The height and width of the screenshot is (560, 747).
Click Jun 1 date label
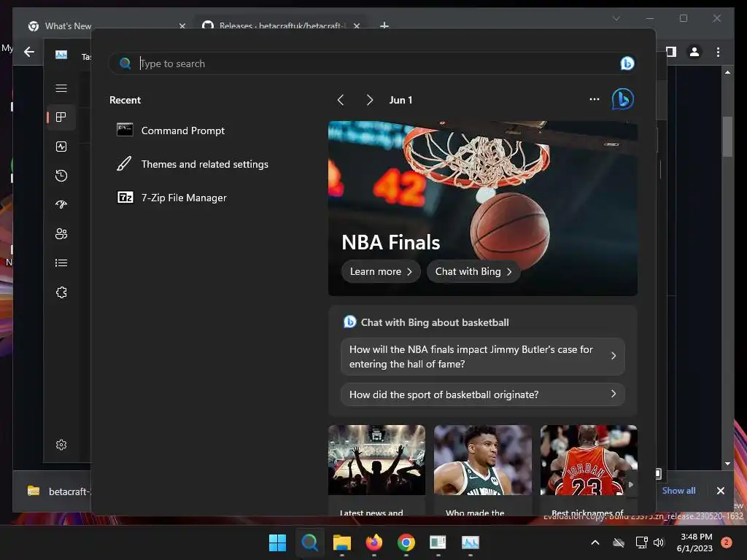pyautogui.click(x=400, y=100)
